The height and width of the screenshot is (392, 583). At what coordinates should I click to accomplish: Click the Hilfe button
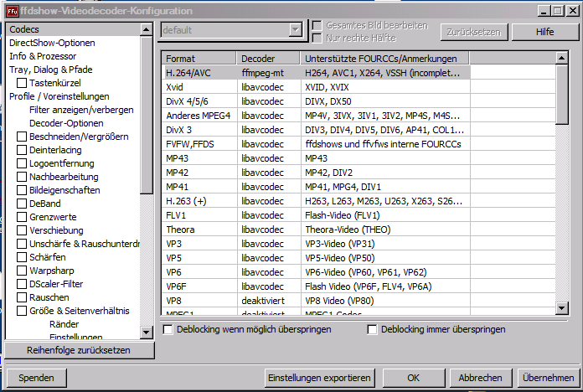click(544, 31)
